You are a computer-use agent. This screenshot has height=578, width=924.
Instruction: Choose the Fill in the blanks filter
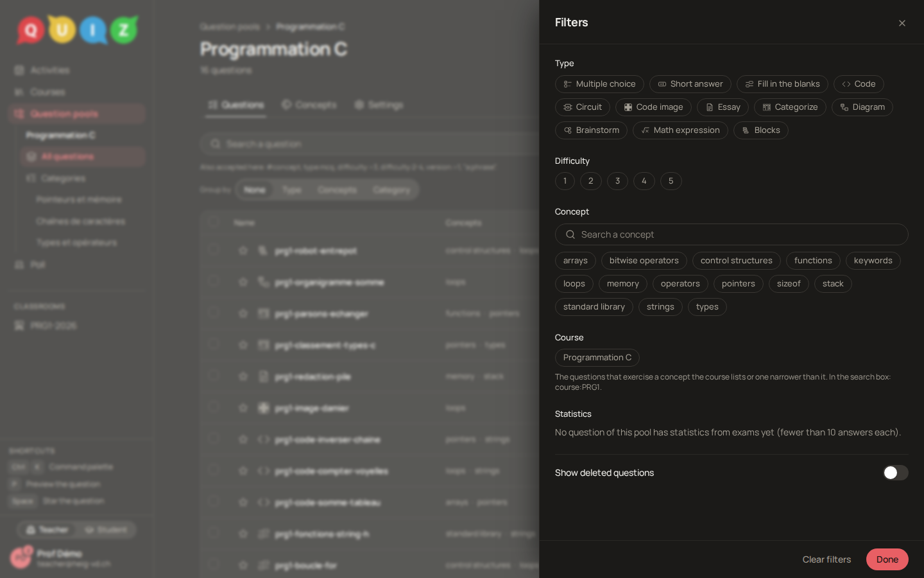[x=782, y=84]
